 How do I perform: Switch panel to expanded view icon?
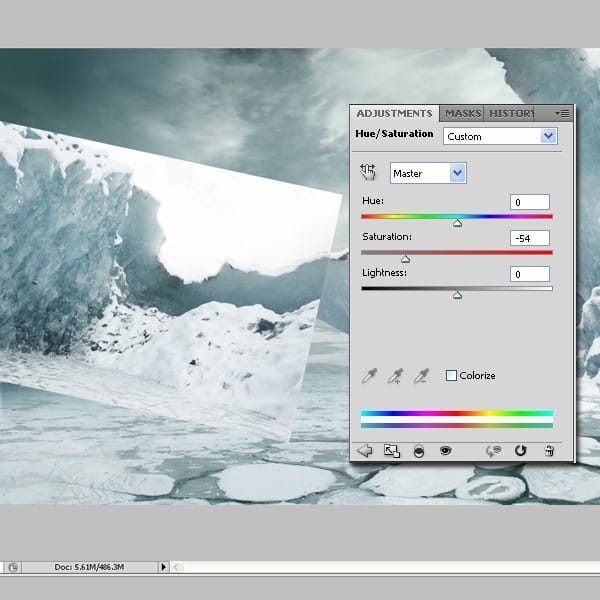[391, 451]
